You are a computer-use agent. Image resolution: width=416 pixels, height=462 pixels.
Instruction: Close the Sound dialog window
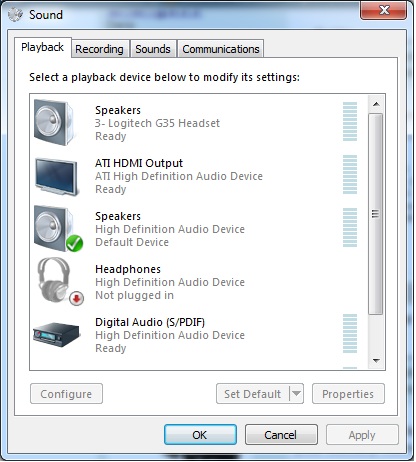tap(384, 10)
